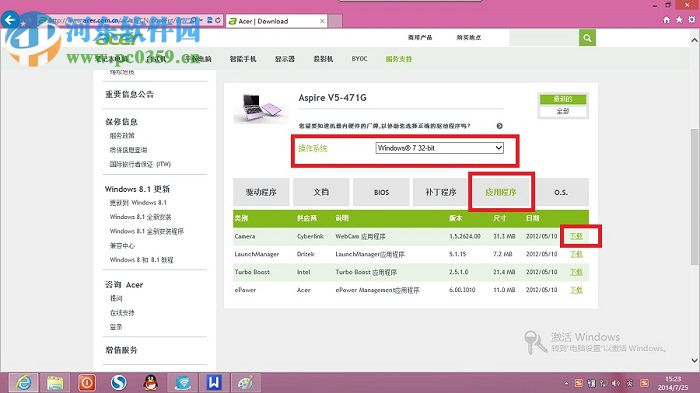Open 增值服务 sidebar heading
Viewport: 700px width, 393px height.
121,350
